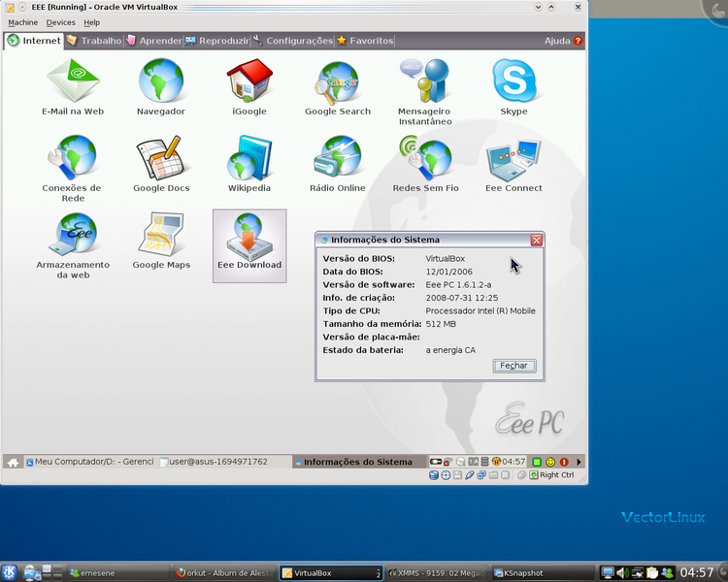Open the KDE K menu launcher
This screenshot has width=728, height=582.
pos(10,572)
